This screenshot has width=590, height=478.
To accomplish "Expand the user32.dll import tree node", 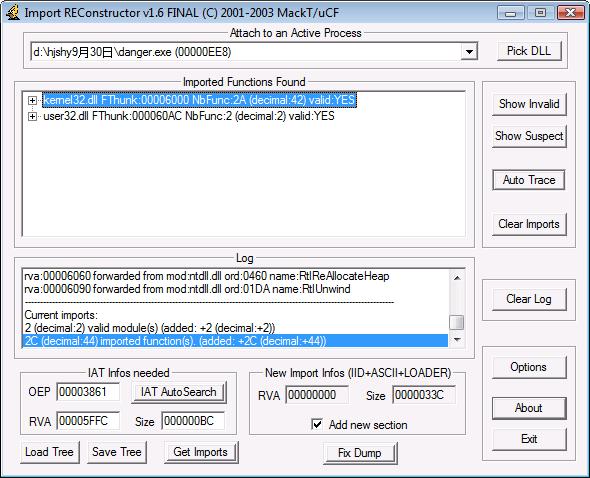I will [x=32, y=116].
